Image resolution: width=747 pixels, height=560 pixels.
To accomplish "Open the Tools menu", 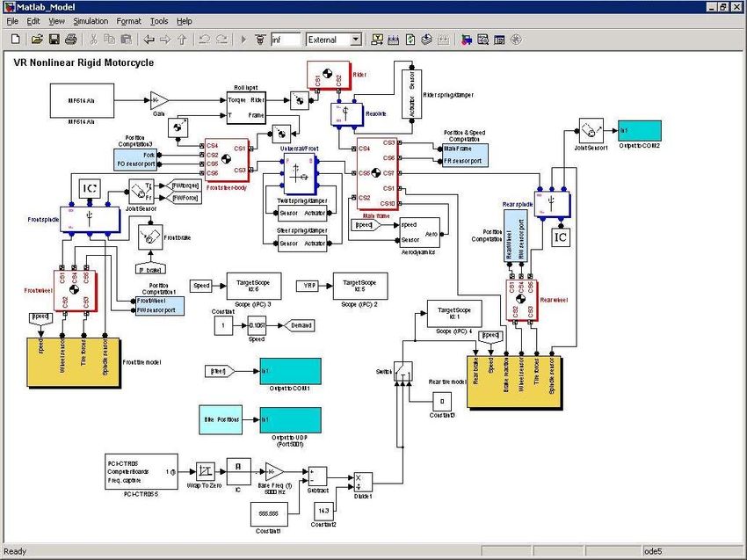I will click(159, 21).
